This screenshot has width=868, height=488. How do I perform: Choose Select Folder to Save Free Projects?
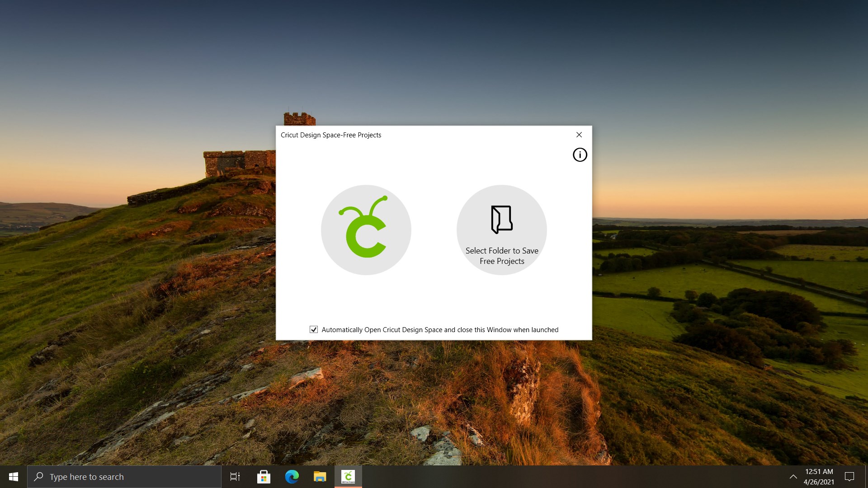click(x=501, y=255)
